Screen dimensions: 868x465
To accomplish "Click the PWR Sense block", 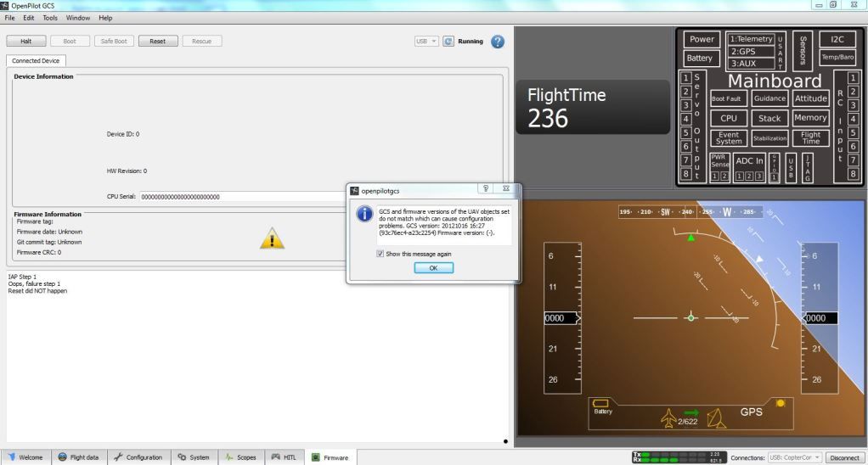I will (719, 167).
